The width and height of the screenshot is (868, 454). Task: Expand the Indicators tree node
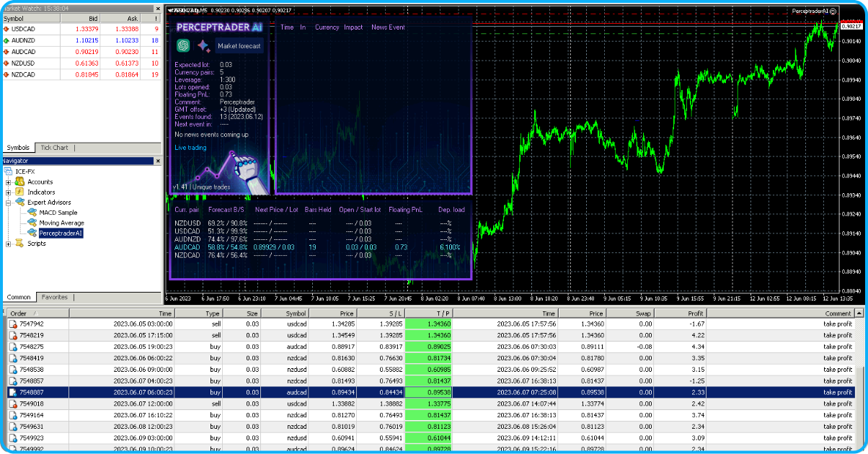point(8,192)
